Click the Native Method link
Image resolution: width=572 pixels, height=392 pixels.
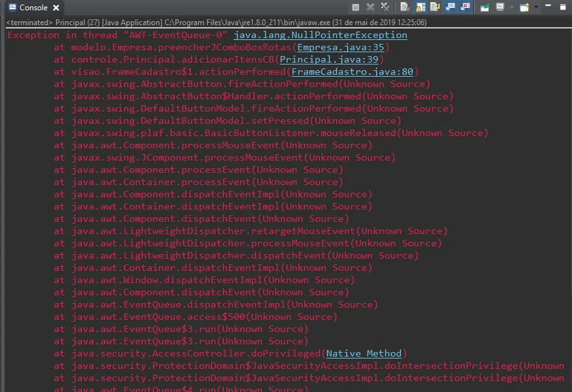pyautogui.click(x=364, y=353)
